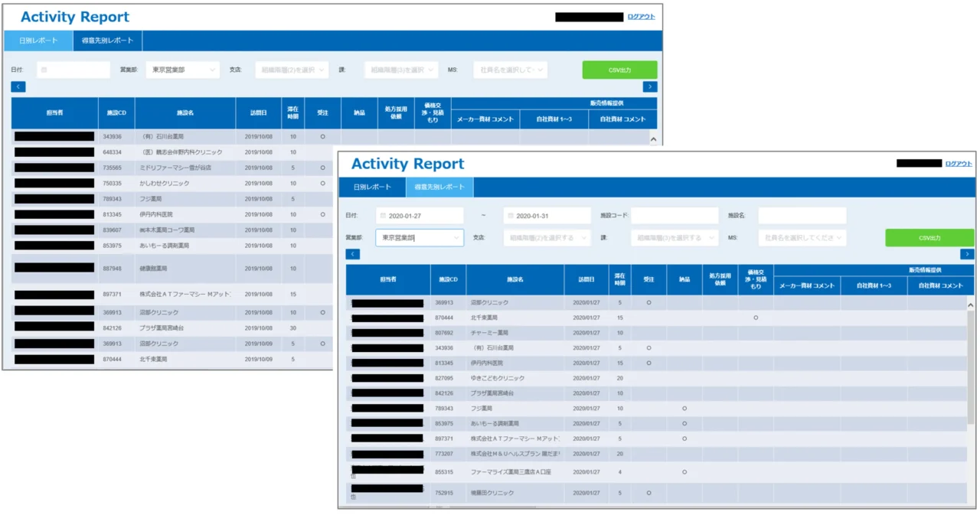Click the next page arrow in the front window
Viewport: 980px width, 515px height.
coord(967,254)
